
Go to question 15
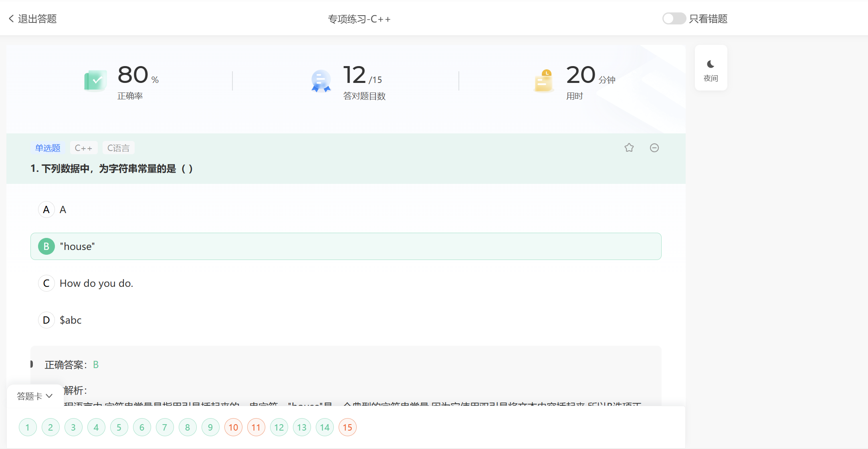(347, 427)
